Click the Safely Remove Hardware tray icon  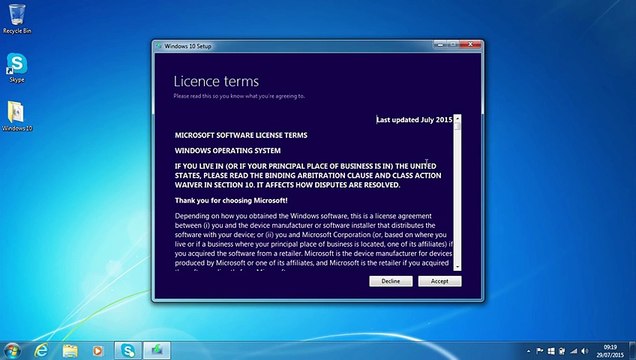(x=562, y=351)
